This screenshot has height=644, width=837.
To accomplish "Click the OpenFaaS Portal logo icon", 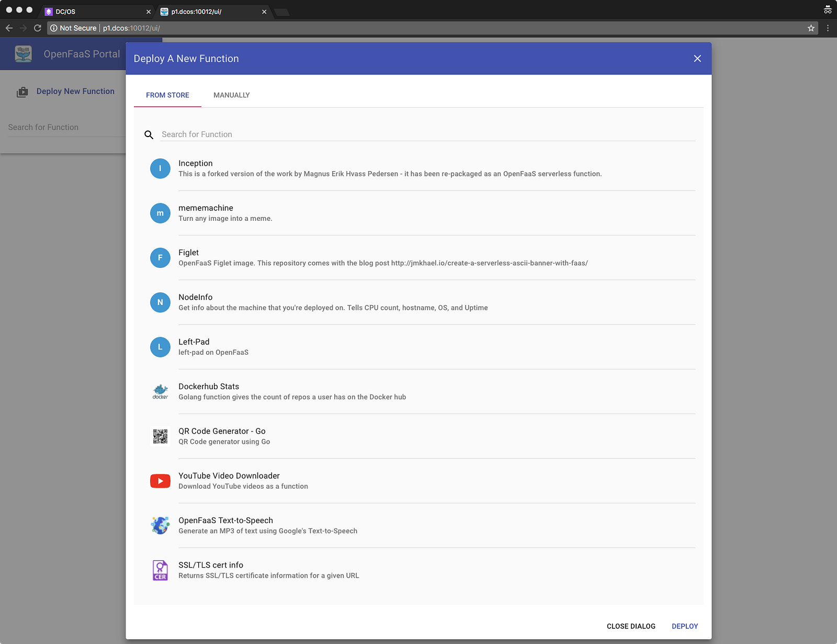I will pyautogui.click(x=24, y=54).
